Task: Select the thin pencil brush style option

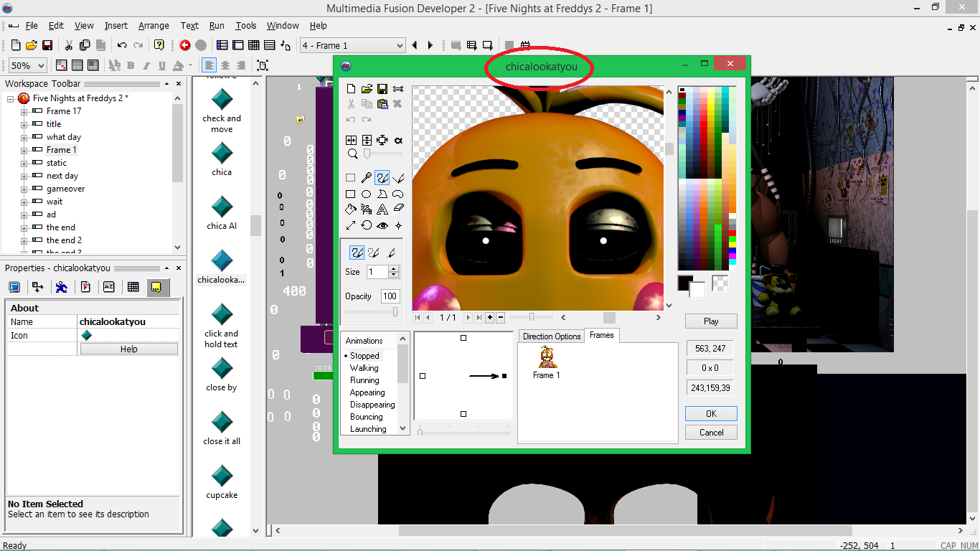Action: click(391, 253)
